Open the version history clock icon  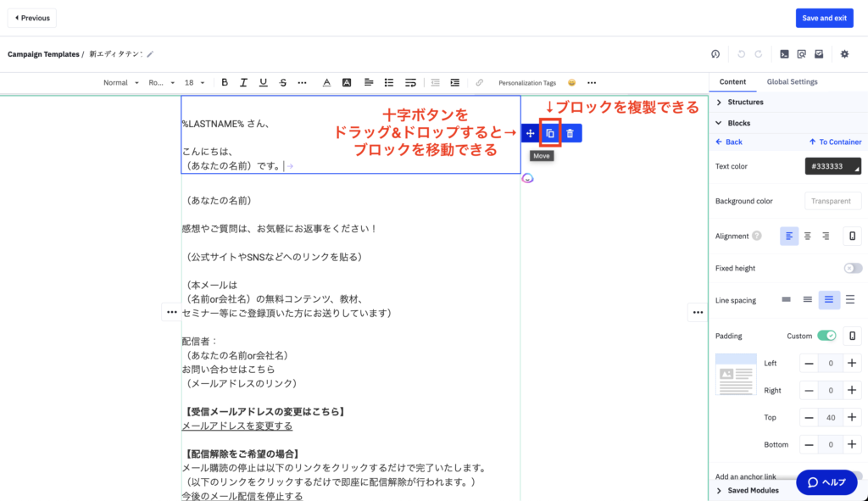pyautogui.click(x=715, y=54)
